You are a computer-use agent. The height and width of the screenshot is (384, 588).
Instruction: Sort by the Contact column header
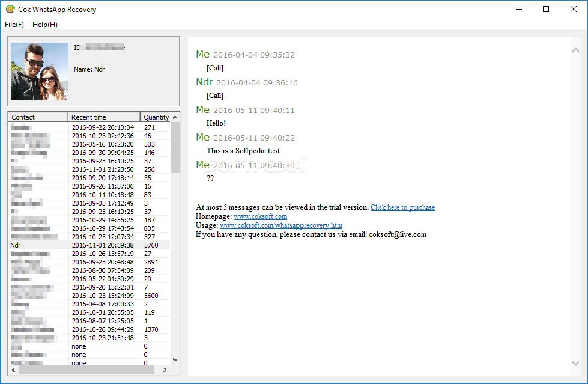(38, 117)
